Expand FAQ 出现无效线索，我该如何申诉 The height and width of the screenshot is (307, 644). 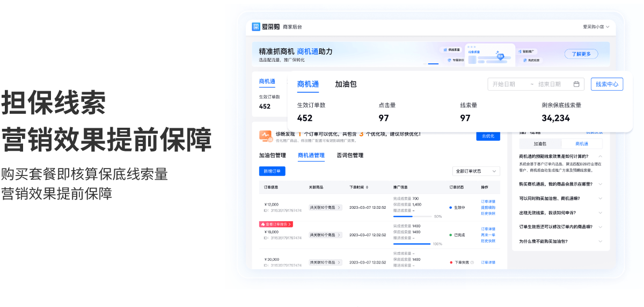(600, 213)
